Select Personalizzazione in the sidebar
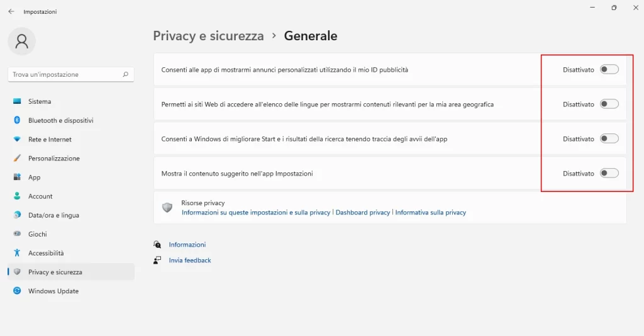Viewport: 644px width, 336px height. click(71, 158)
